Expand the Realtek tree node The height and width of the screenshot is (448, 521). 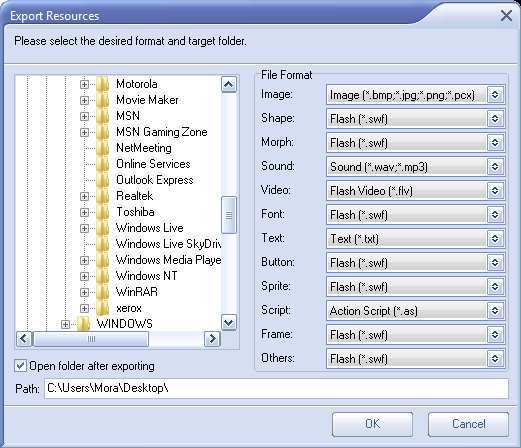[x=84, y=196]
